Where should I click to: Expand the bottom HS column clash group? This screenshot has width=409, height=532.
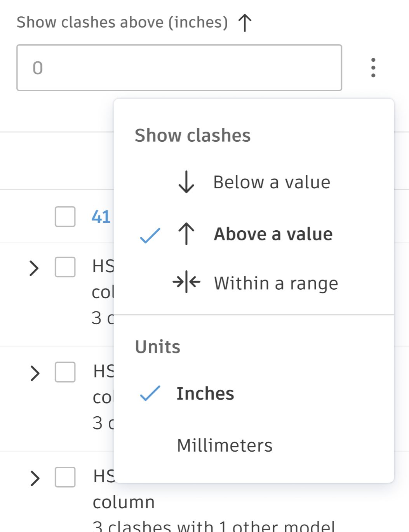click(x=35, y=478)
